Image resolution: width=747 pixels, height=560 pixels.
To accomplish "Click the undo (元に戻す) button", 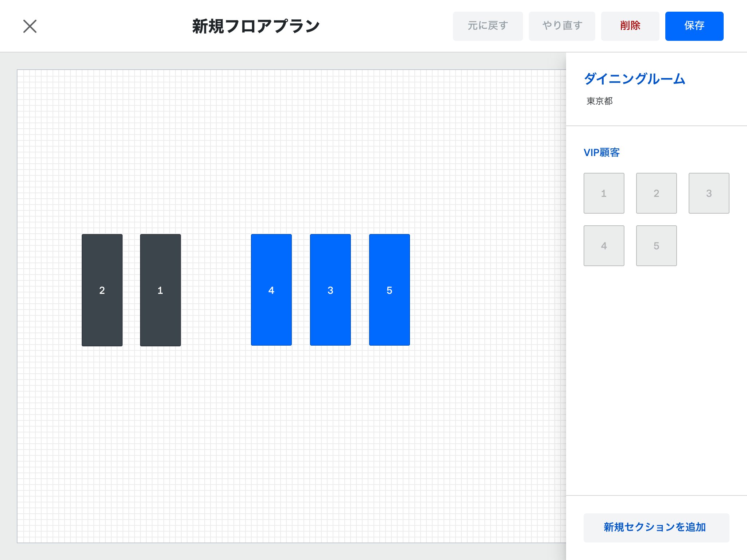I will 488,26.
